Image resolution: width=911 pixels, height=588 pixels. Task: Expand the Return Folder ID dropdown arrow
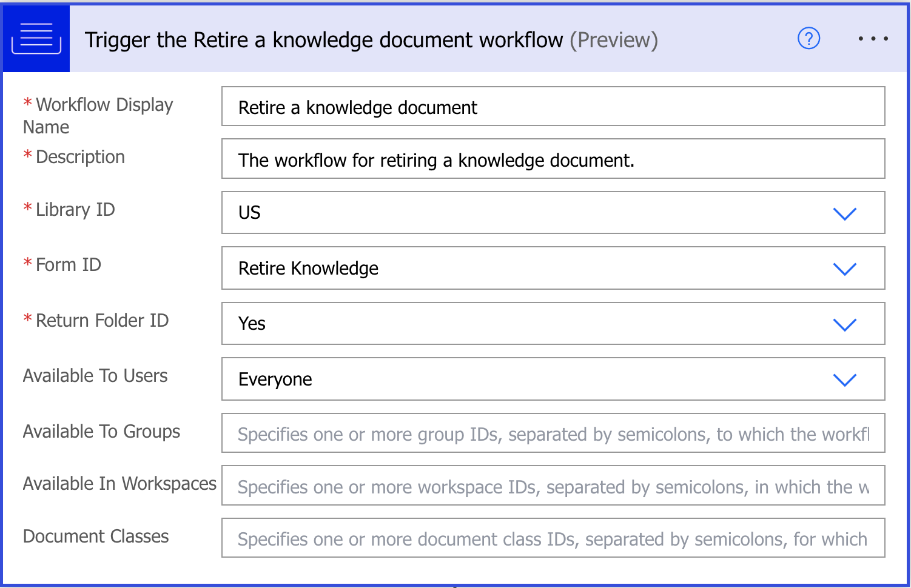[844, 324]
